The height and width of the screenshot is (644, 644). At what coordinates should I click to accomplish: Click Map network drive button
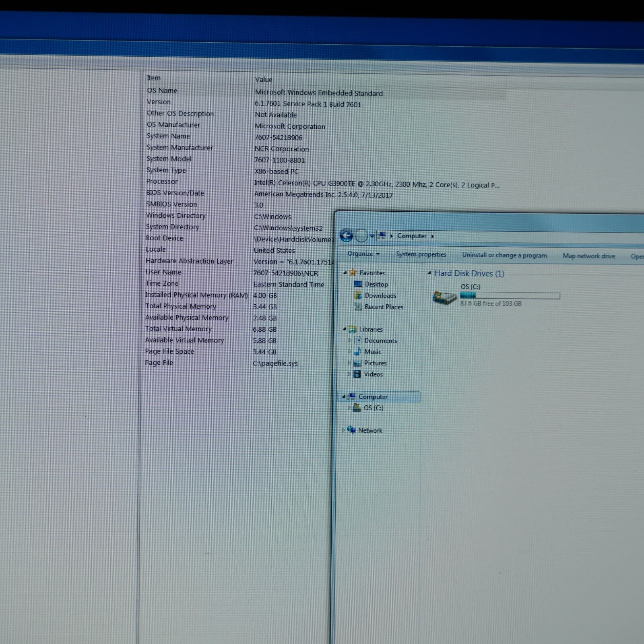[x=588, y=256]
